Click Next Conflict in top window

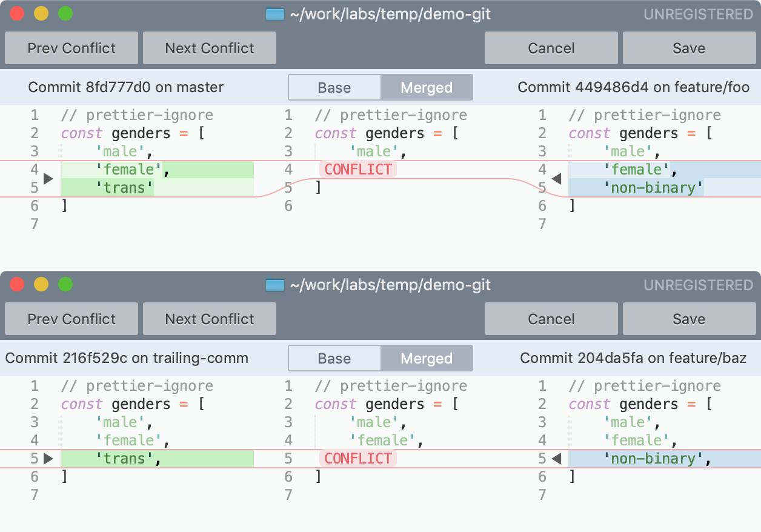click(209, 47)
